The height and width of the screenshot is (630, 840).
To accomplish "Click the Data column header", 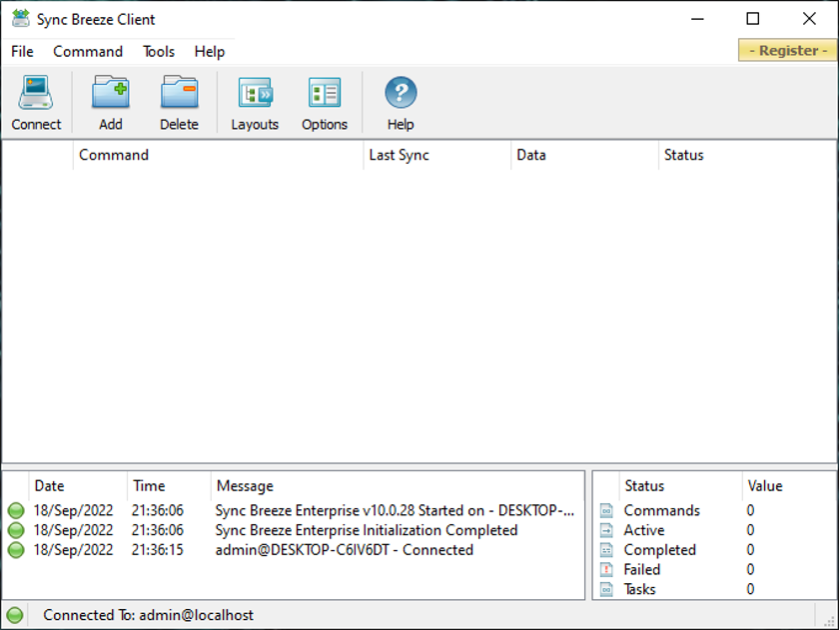I will pos(584,156).
